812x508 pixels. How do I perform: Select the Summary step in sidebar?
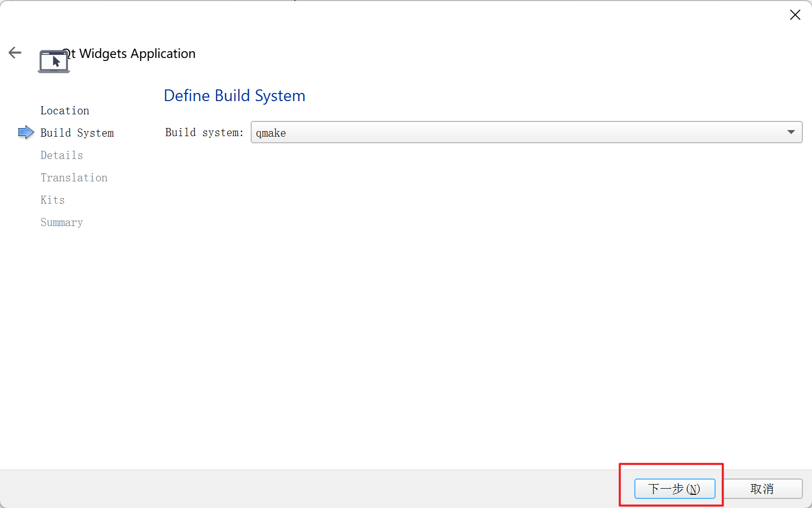click(x=62, y=223)
